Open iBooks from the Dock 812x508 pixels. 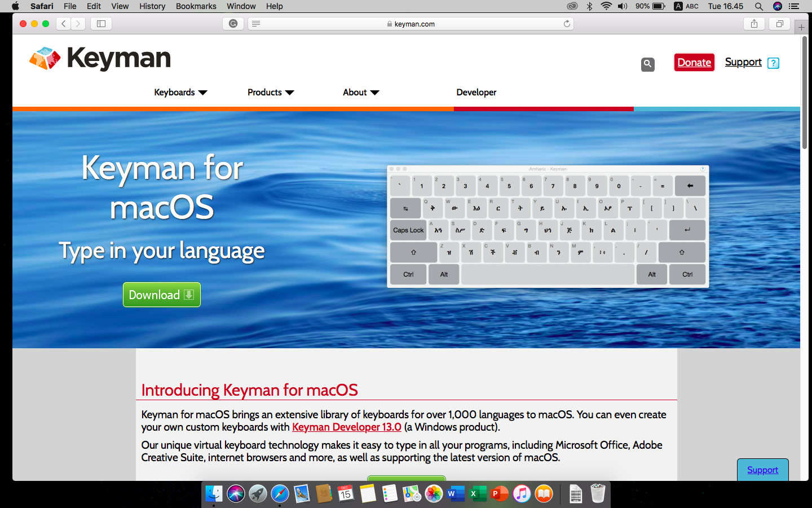coord(544,494)
